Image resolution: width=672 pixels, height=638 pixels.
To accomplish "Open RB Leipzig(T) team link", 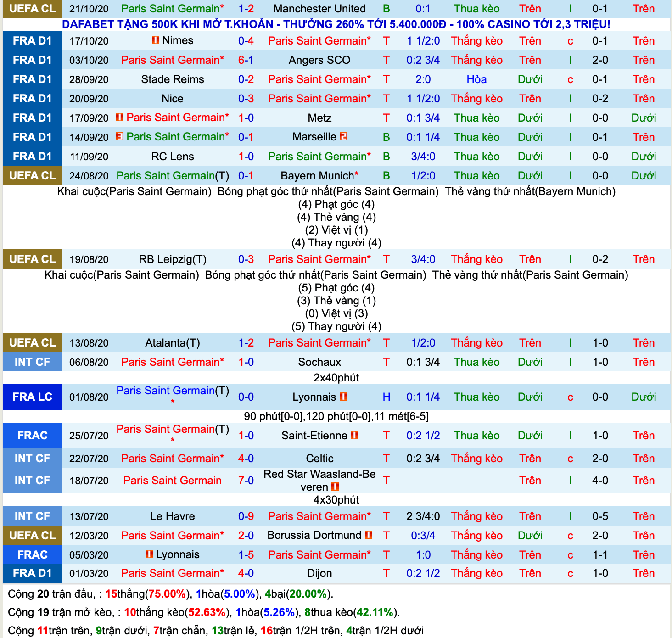I will [173, 259].
